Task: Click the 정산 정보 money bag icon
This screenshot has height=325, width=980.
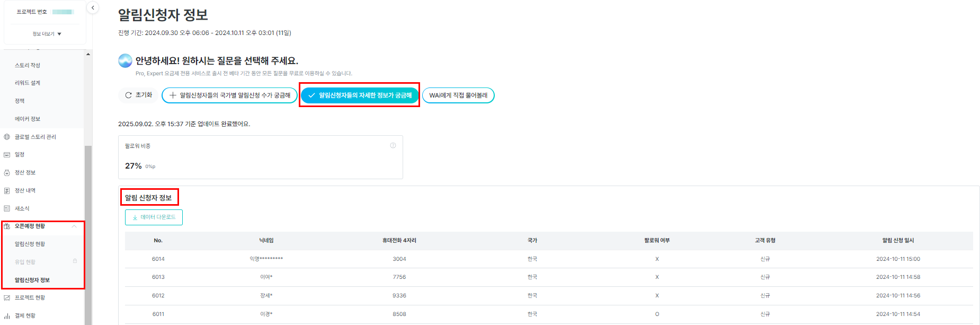Action: 7,173
